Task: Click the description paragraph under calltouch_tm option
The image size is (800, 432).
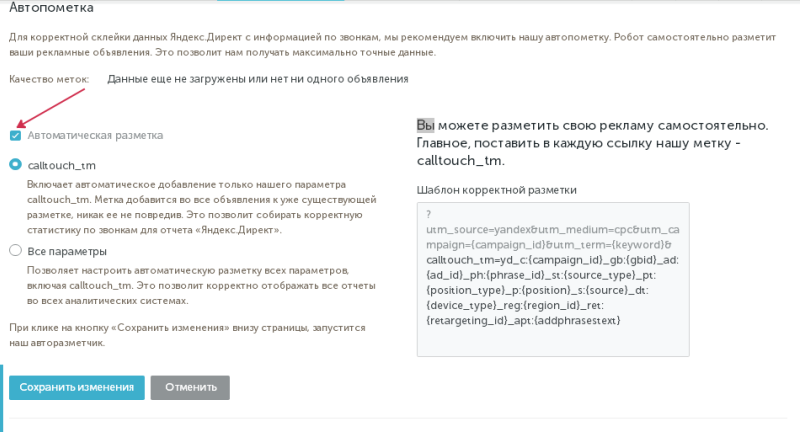Action: 202,207
